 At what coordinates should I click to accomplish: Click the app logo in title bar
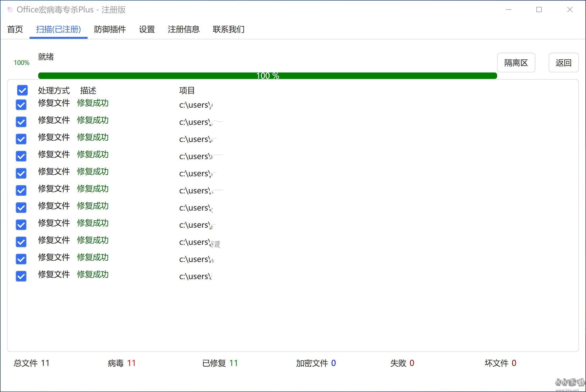10,10
